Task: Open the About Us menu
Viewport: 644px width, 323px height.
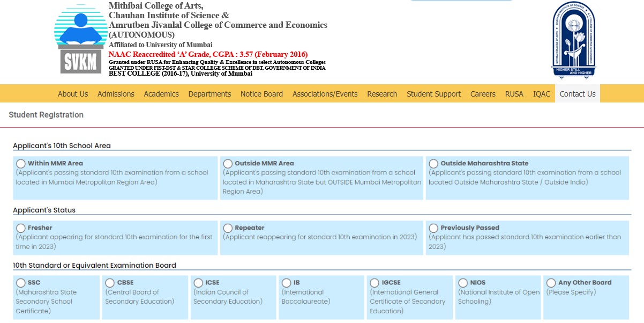Action: click(73, 94)
